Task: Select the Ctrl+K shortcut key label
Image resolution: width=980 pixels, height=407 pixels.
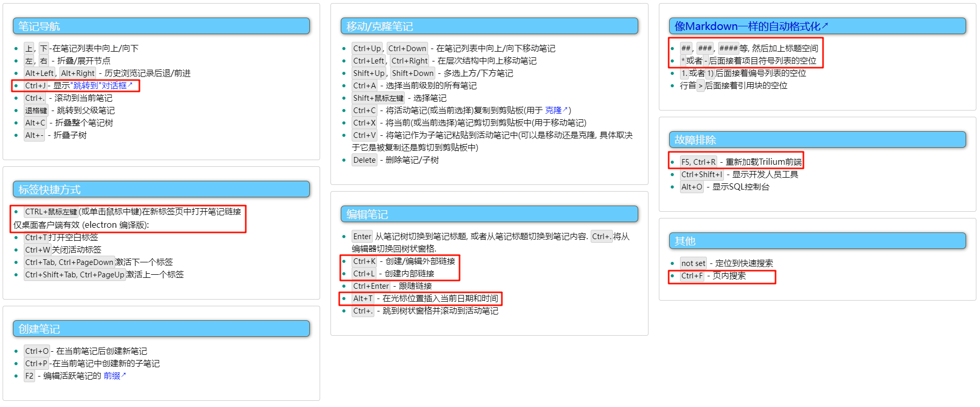Action: pos(364,261)
